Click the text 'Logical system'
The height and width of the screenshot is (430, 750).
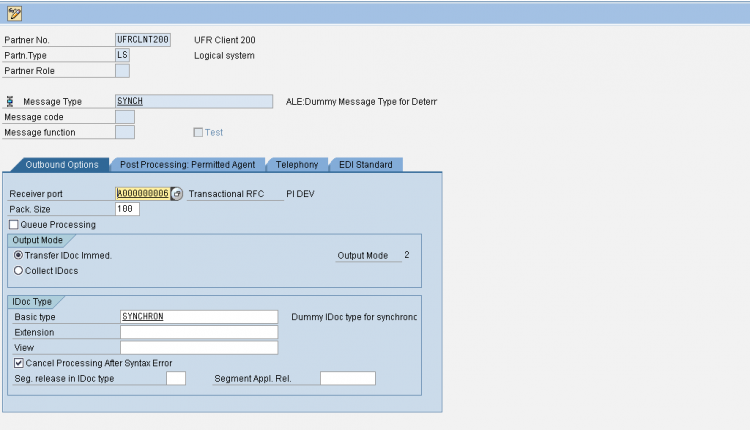(224, 55)
